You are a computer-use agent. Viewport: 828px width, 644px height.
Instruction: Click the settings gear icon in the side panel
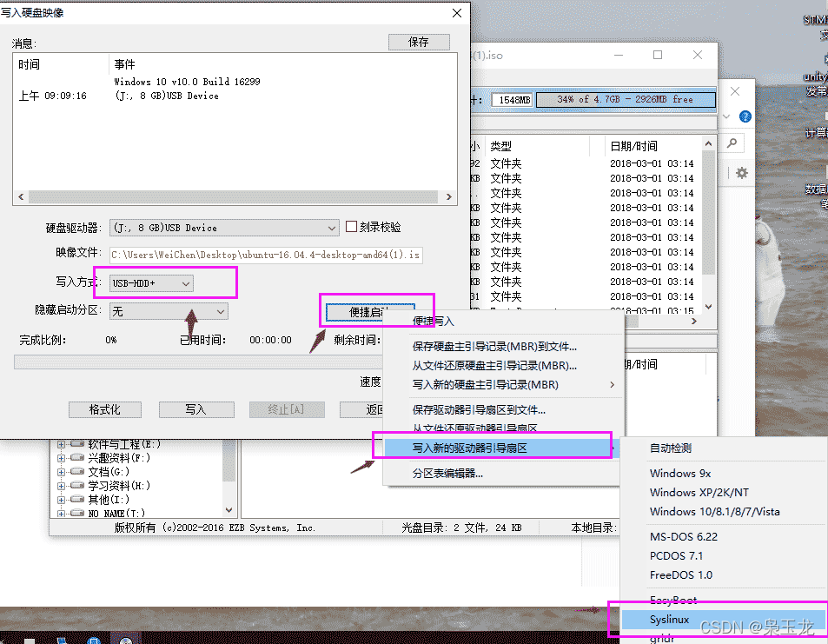(x=742, y=173)
